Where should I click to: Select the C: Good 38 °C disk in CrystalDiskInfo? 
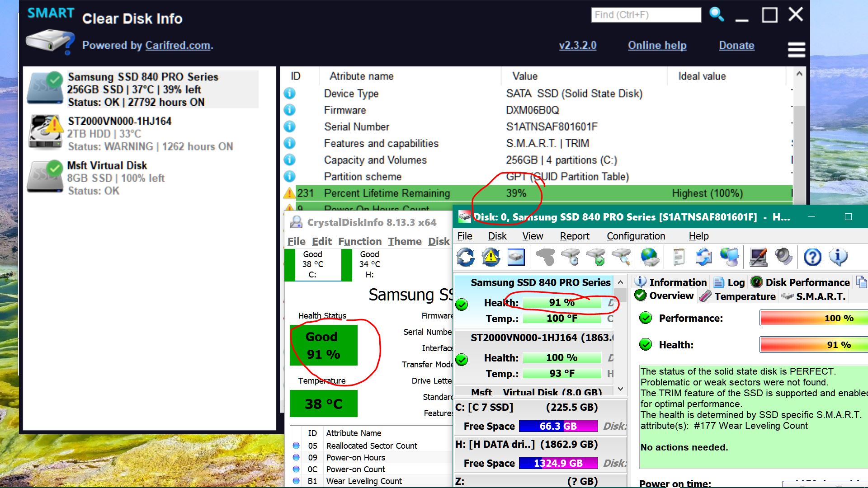click(312, 264)
